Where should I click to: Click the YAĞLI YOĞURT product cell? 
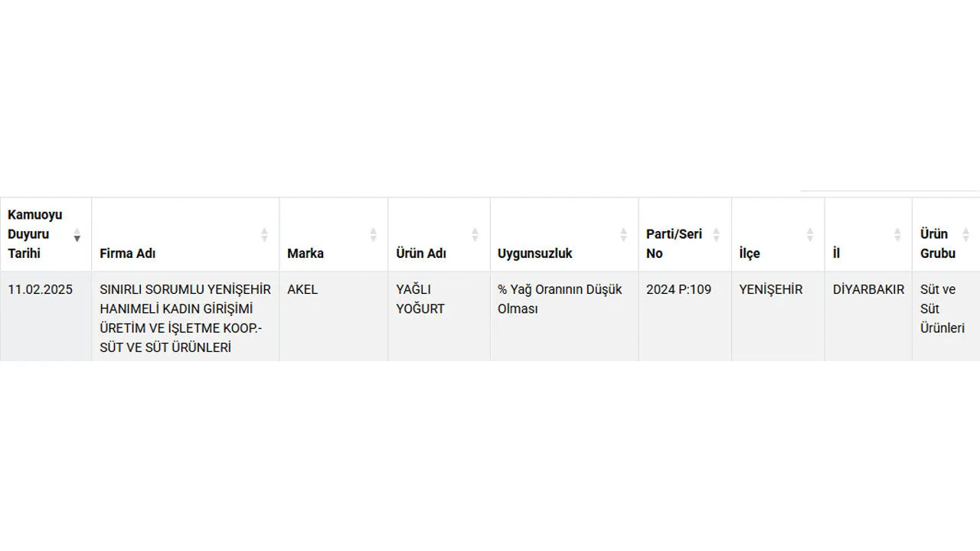420,299
